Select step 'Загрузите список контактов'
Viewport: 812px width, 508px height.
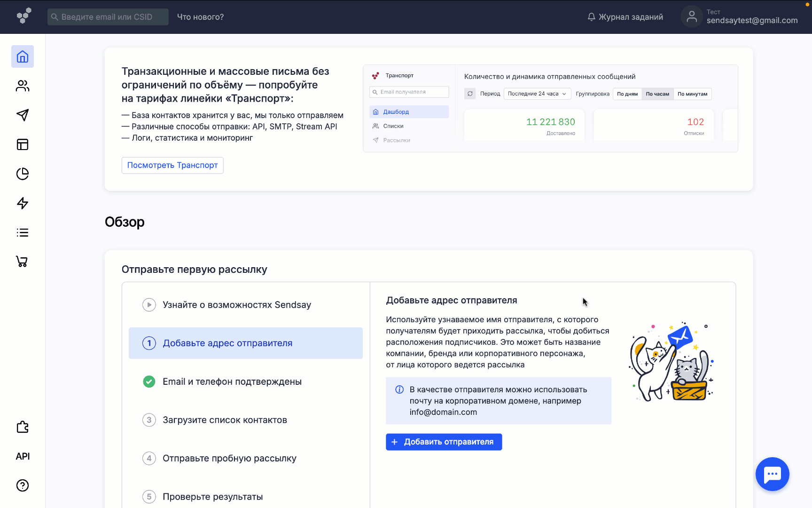click(x=225, y=420)
